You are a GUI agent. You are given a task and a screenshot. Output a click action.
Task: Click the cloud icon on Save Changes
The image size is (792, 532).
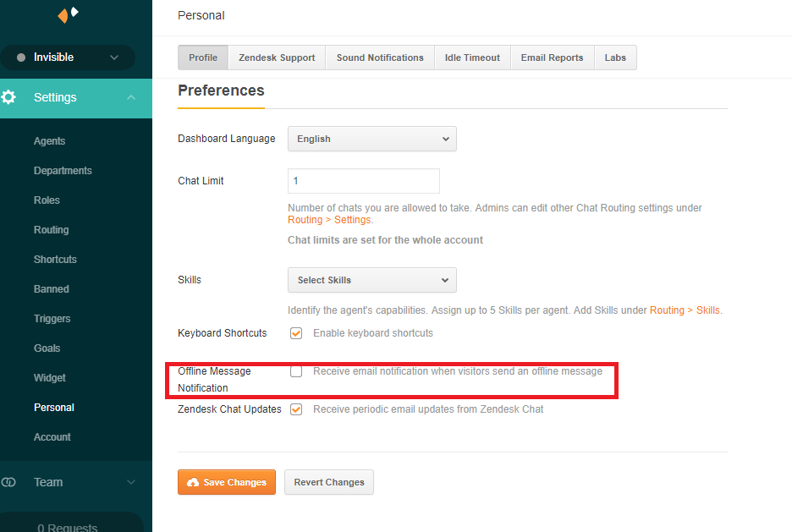[193, 482]
